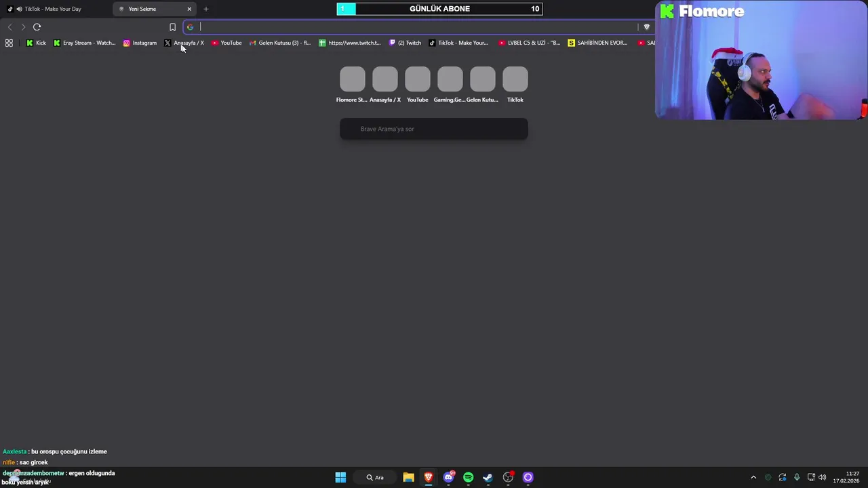Screen dimensions: 868x488
Task: Open Discord from the taskbar
Action: pos(448,477)
